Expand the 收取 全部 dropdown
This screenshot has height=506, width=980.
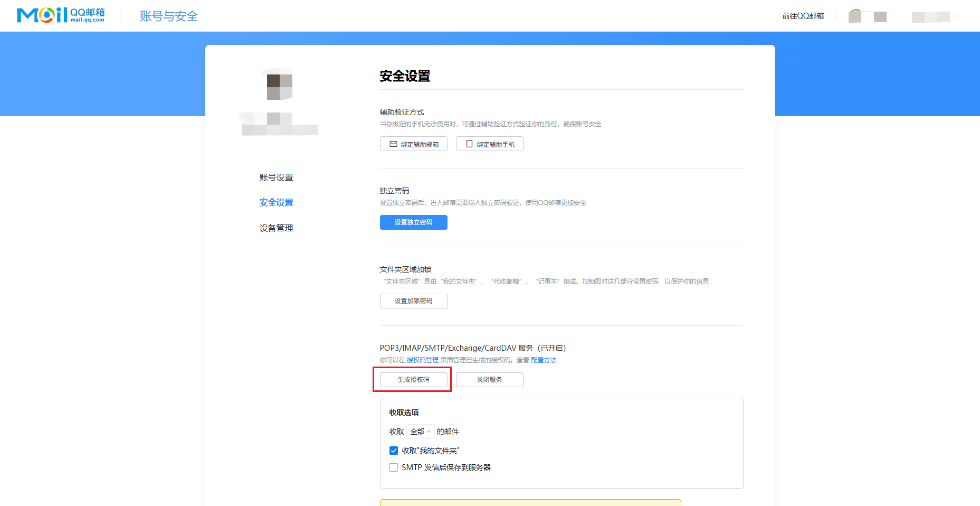click(x=421, y=432)
